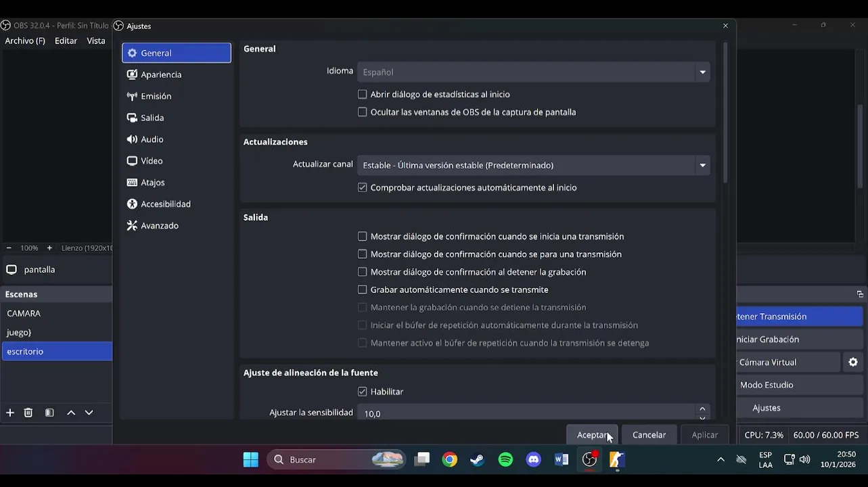Open the Atajos settings category
Screen dimensions: 868x487
point(177,183)
